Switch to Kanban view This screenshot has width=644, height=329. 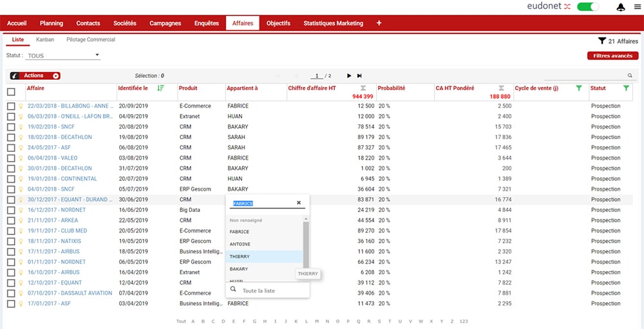45,40
